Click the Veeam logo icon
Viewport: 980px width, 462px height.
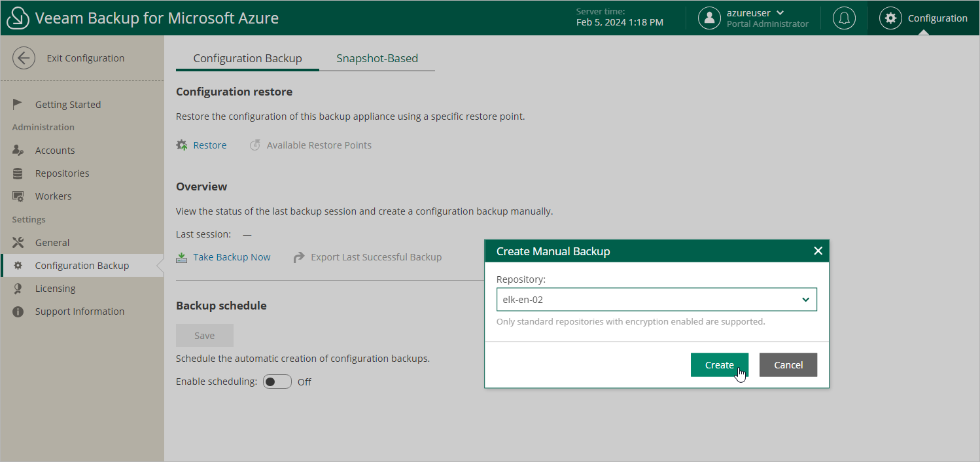pyautogui.click(x=18, y=18)
